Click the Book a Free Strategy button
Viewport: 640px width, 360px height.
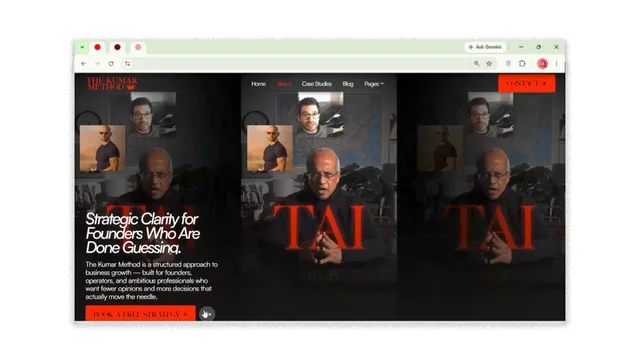[140, 313]
